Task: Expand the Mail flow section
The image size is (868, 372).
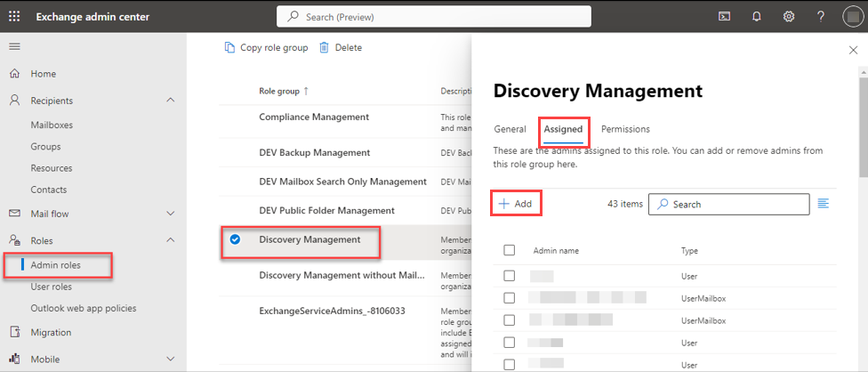Action: coord(171,214)
